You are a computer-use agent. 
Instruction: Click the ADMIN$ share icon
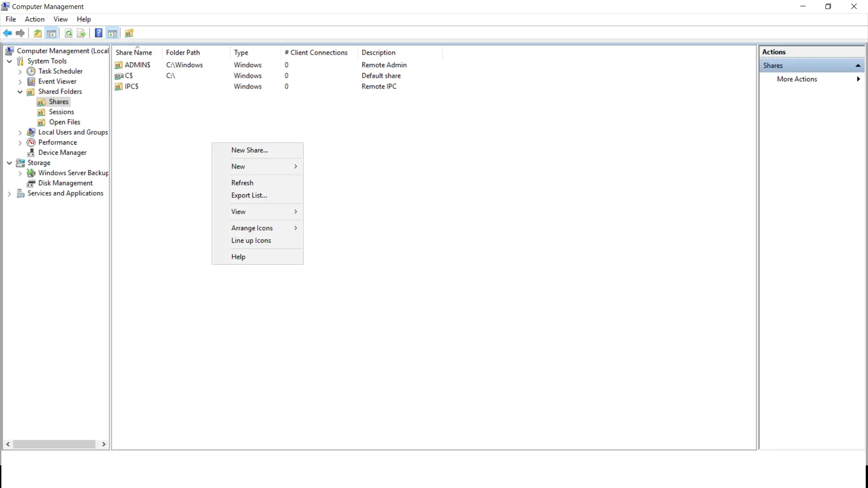click(x=119, y=65)
